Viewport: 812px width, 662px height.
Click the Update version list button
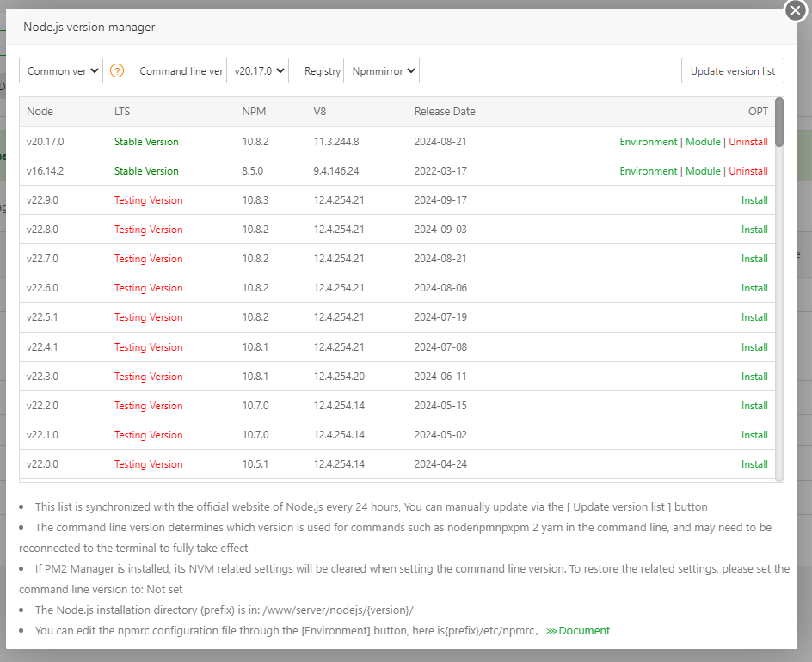click(x=732, y=71)
